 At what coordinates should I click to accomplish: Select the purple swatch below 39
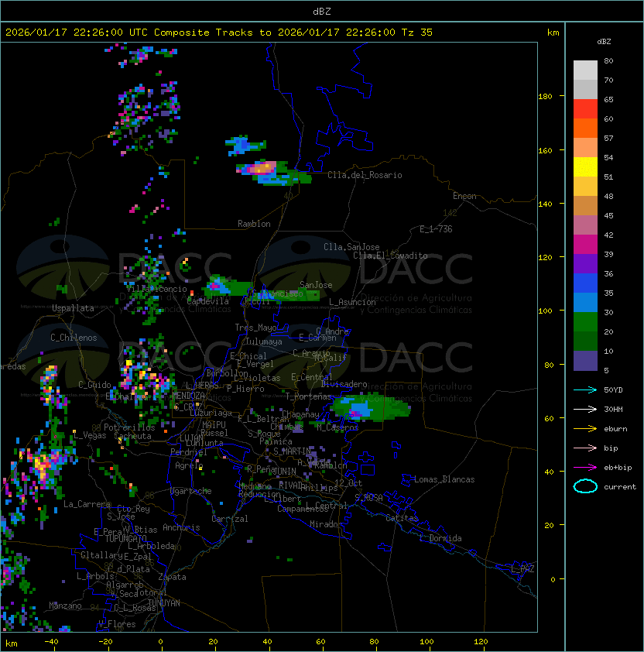pos(585,263)
